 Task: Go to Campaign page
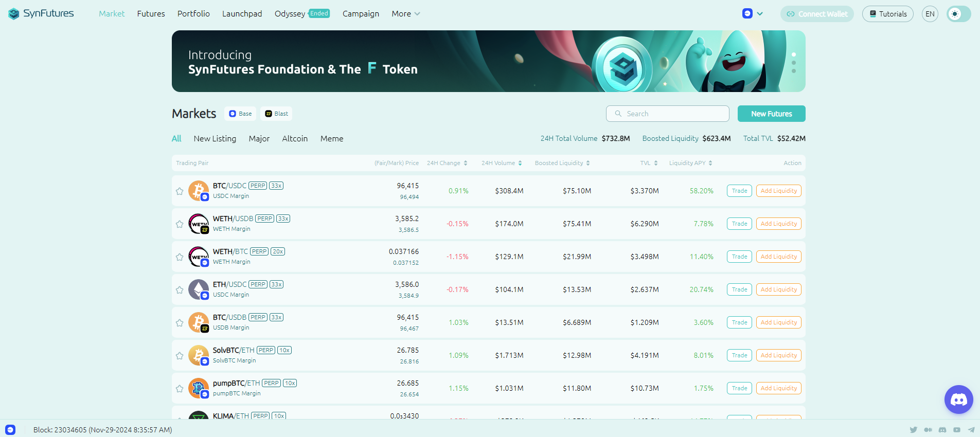(361, 14)
